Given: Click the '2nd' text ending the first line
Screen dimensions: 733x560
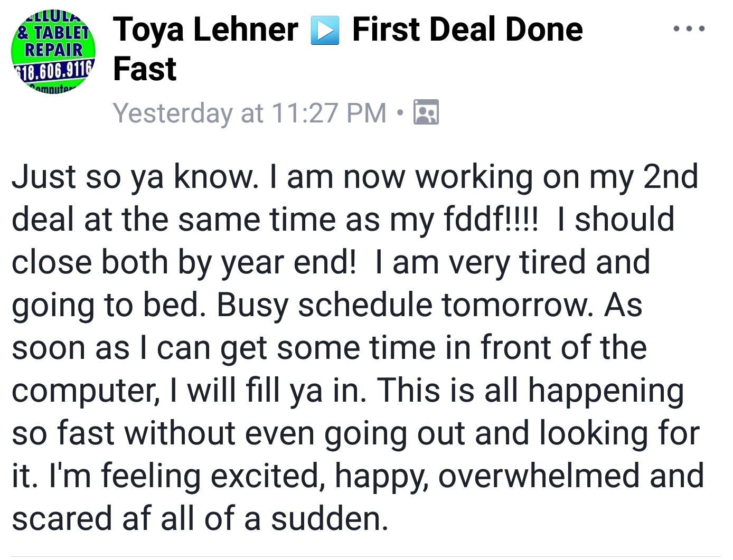Looking at the screenshot, I should tap(671, 176).
